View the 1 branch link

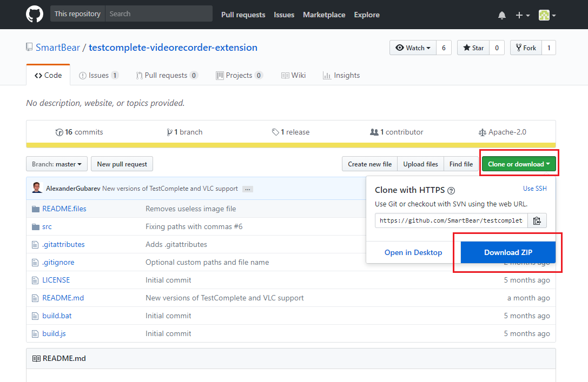[x=184, y=132]
